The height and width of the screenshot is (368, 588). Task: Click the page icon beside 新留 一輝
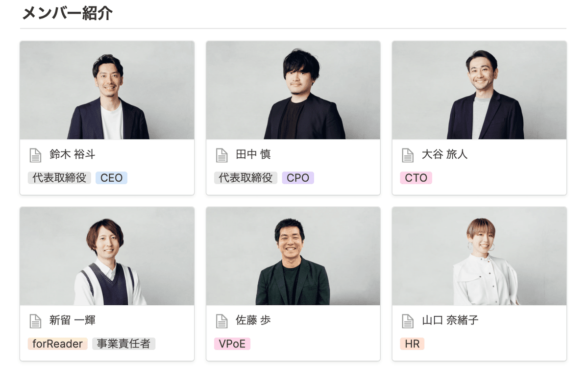point(35,321)
